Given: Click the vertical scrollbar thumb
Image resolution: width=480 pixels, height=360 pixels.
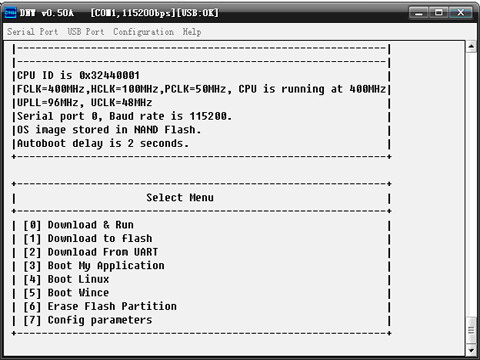Looking at the screenshot, I should coord(471,330).
